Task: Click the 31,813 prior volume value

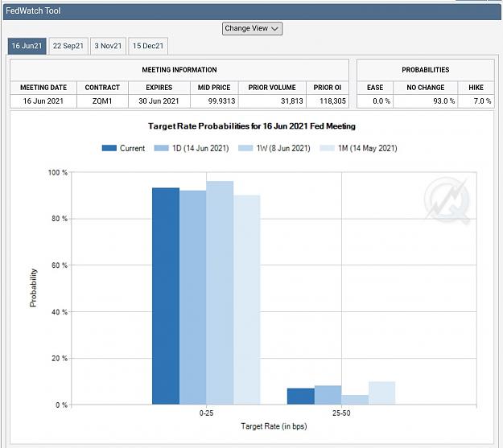Action: coord(291,101)
